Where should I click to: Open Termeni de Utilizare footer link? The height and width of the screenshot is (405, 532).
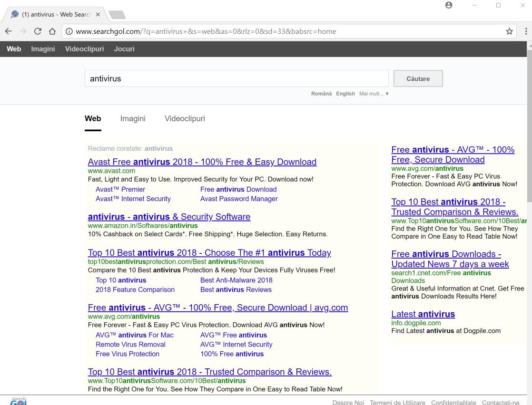pos(397,402)
